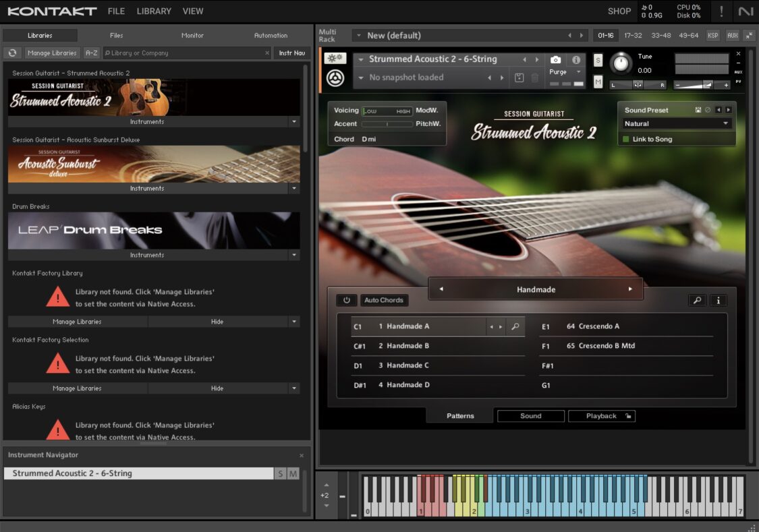The image size is (759, 532).
Task: Click the snapshot camera icon
Action: click(555, 60)
